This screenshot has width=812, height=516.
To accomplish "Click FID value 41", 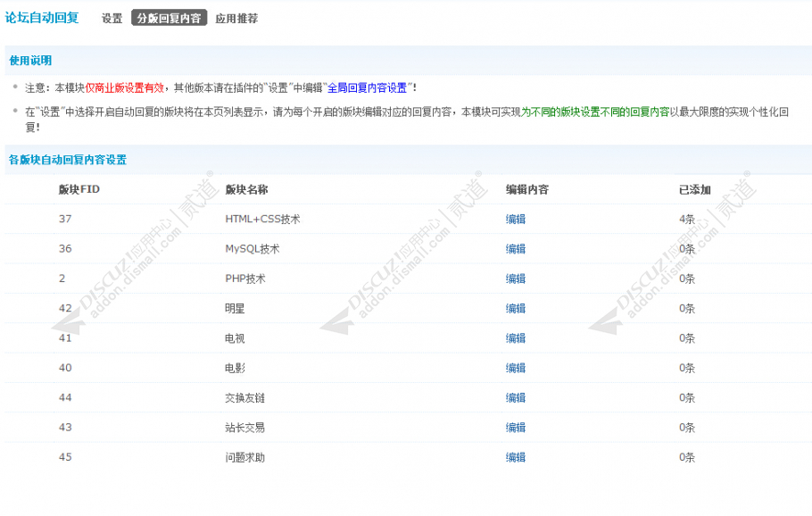I will coord(65,338).
